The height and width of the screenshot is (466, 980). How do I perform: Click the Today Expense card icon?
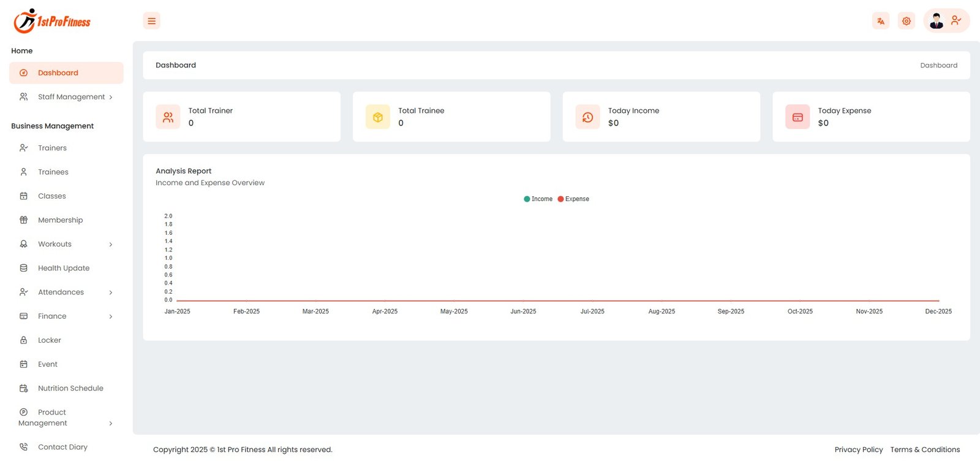click(797, 117)
